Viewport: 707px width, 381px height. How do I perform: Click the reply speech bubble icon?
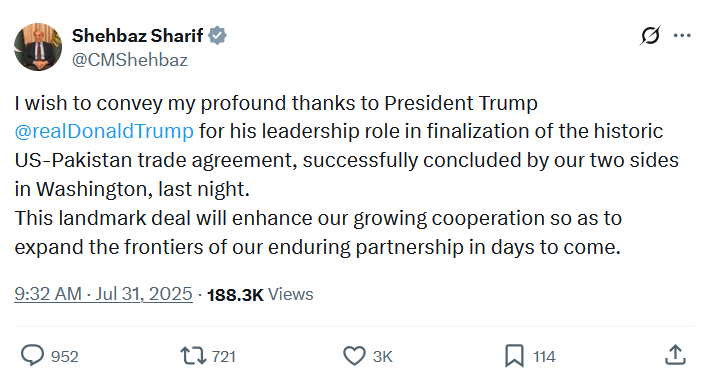click(32, 356)
